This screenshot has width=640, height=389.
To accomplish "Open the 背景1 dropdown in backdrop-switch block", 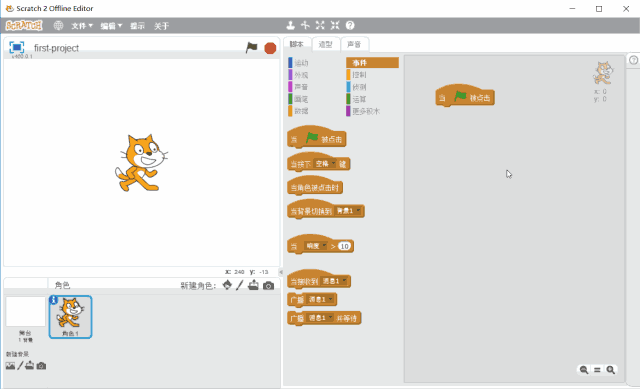I will (348, 211).
